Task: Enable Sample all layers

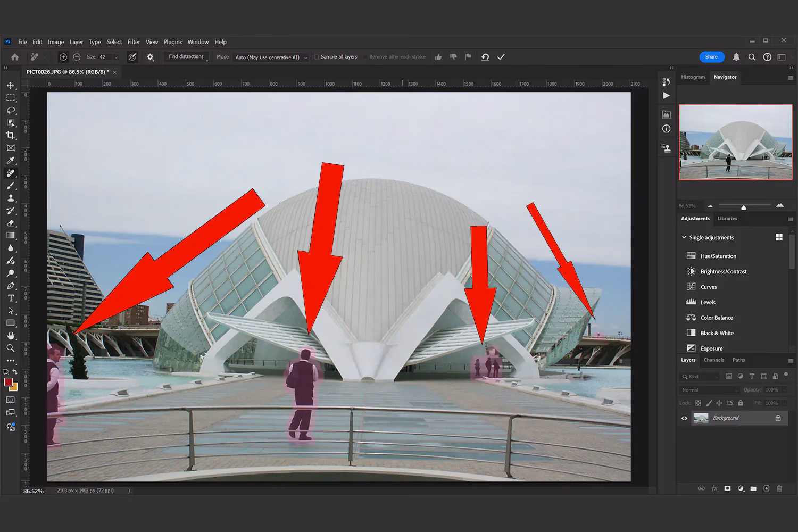Action: click(317, 56)
